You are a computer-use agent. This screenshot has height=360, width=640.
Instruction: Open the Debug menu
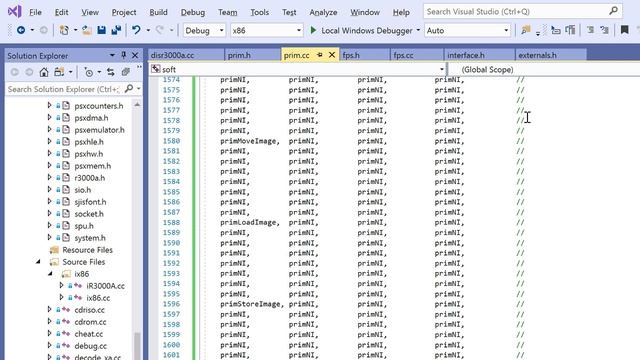pos(193,12)
